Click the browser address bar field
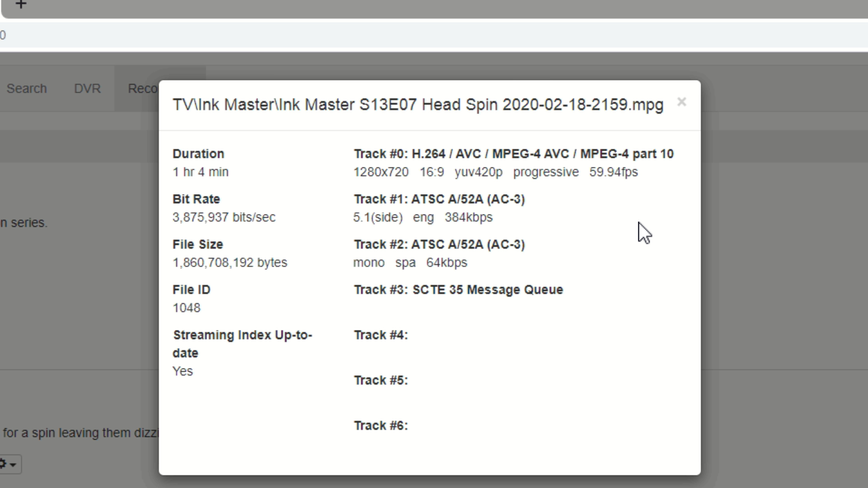Screen dimensions: 868x488 [x=432, y=35]
